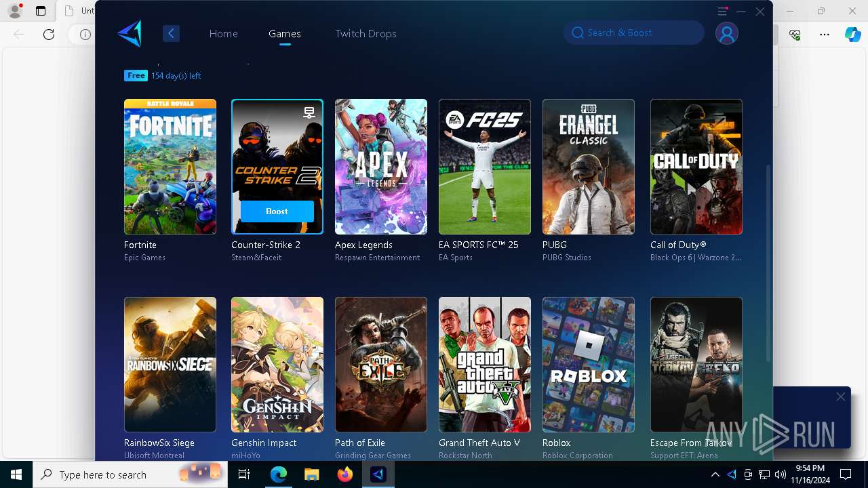Select the Grand Theft Auto V cover
Viewport: 868px width, 488px height.
(x=485, y=365)
